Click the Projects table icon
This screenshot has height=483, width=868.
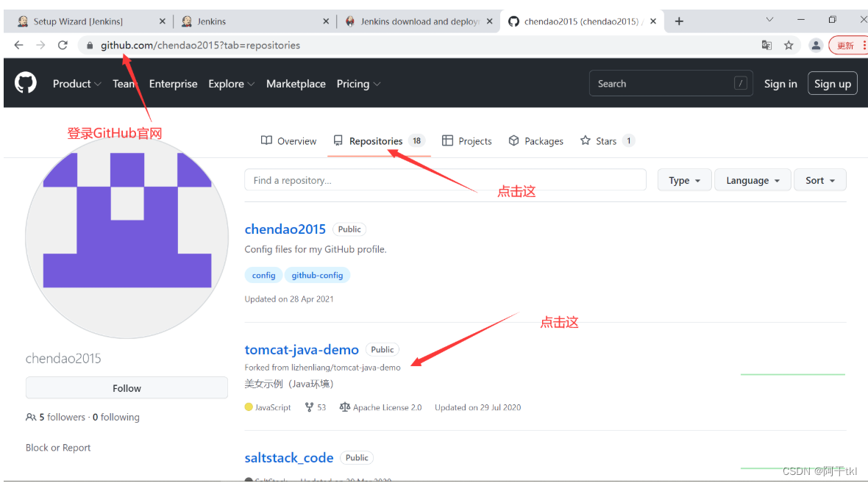point(447,140)
